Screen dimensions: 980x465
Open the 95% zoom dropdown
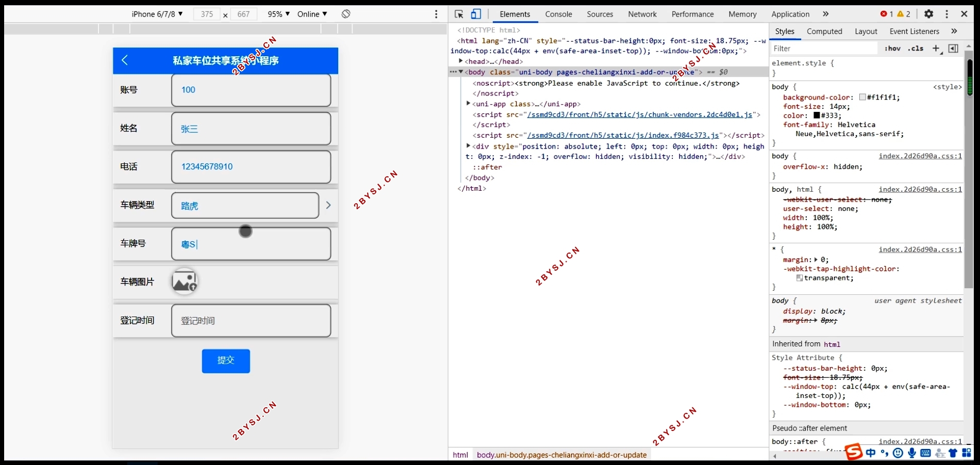click(278, 14)
